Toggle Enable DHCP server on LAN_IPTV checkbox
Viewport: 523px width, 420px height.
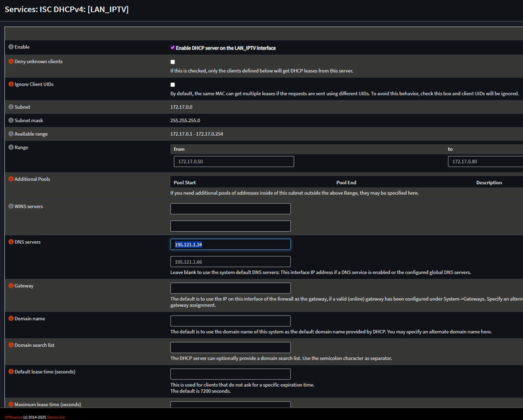coord(173,48)
